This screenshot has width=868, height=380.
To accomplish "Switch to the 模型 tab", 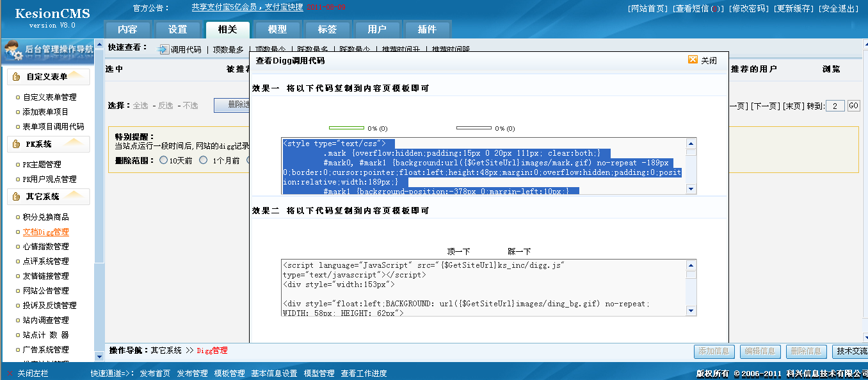I will [277, 29].
